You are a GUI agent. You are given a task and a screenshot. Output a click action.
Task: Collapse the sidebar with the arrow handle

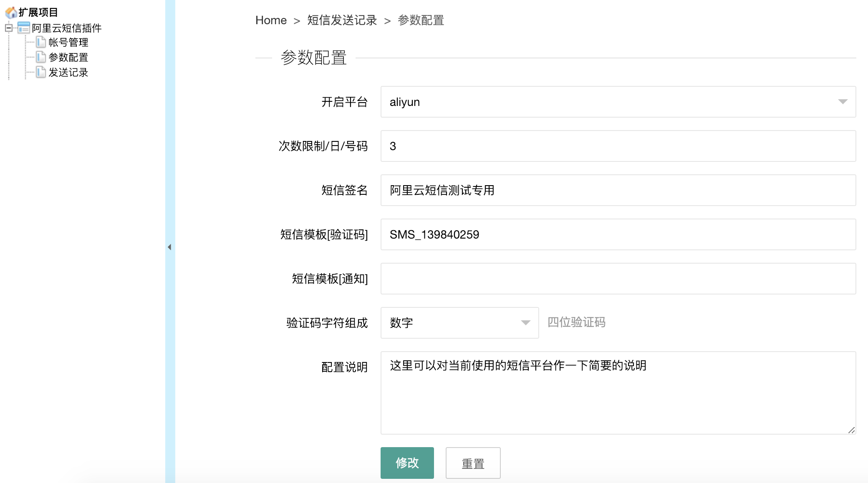pyautogui.click(x=169, y=247)
